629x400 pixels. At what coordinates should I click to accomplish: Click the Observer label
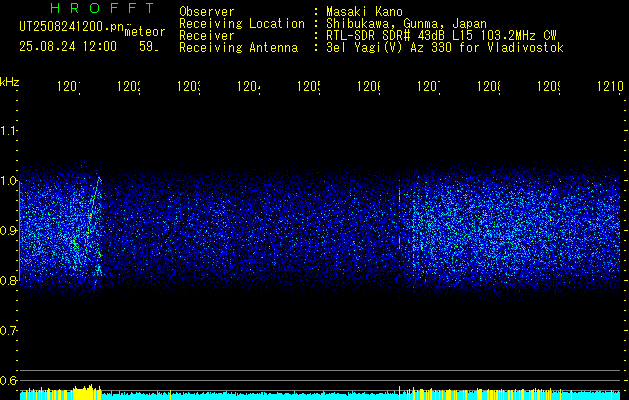pyautogui.click(x=207, y=11)
